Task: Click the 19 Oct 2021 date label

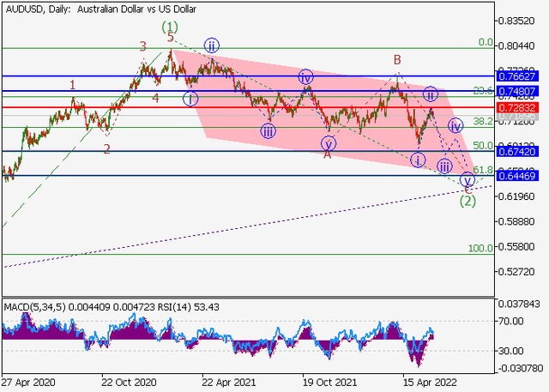Action: click(x=325, y=383)
